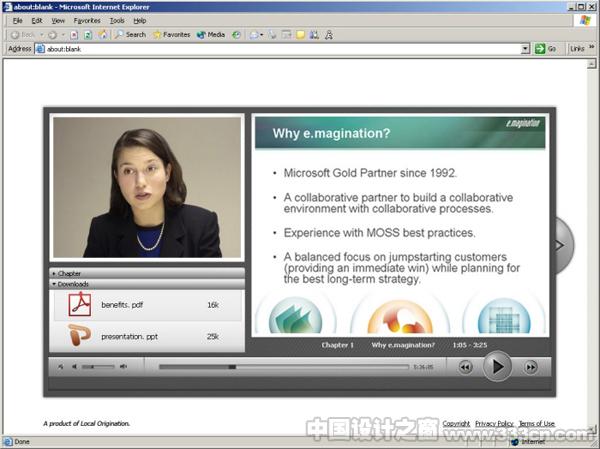Click the Forward arrow button
This screenshot has width=600, height=449.
52,35
